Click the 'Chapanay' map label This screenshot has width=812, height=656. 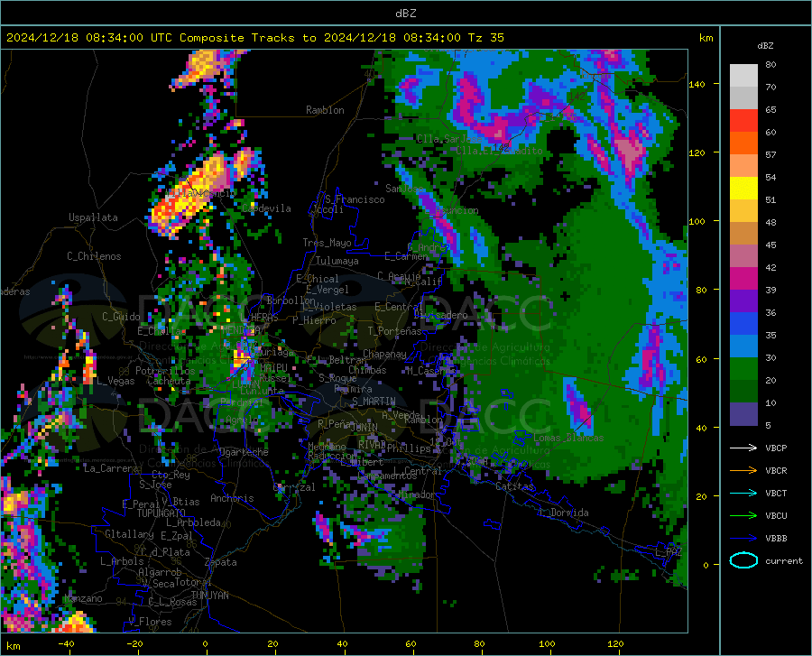(384, 354)
